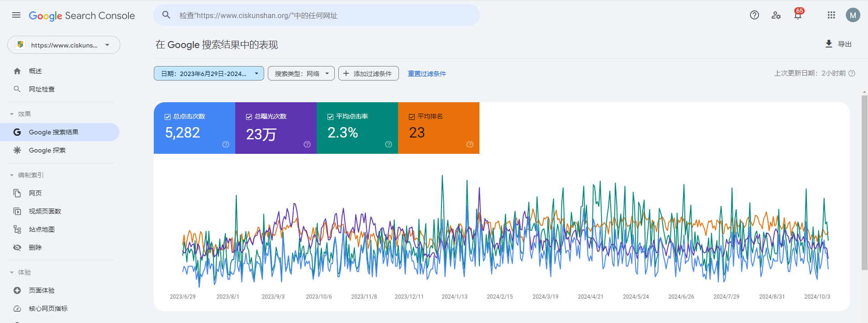Screen dimensions: 868x323
Task: Click the 2024/1/13 chart axis label
Action: click(455, 297)
